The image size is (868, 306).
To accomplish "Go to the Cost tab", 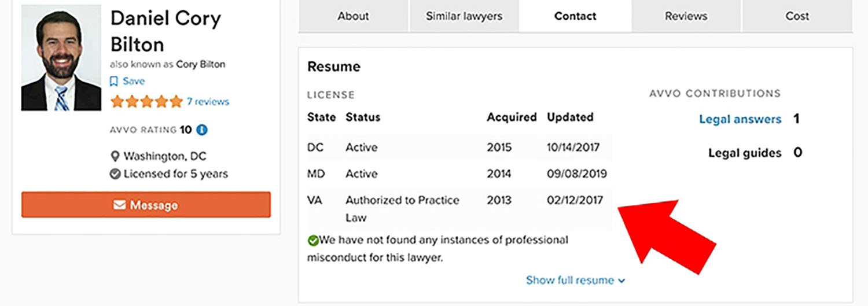I will click(x=797, y=16).
